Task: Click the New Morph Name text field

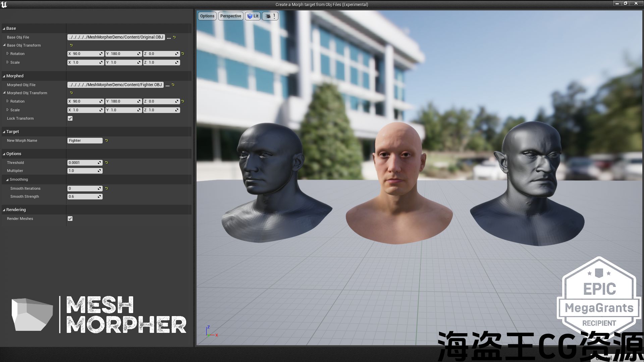Action: click(85, 140)
